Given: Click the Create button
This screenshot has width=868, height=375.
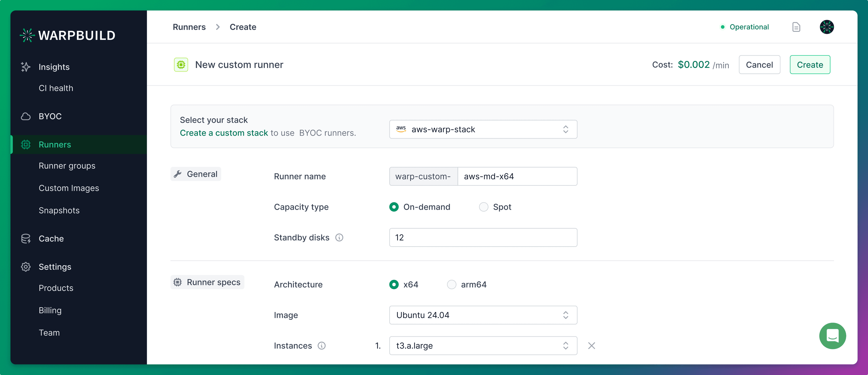Looking at the screenshot, I should point(809,65).
